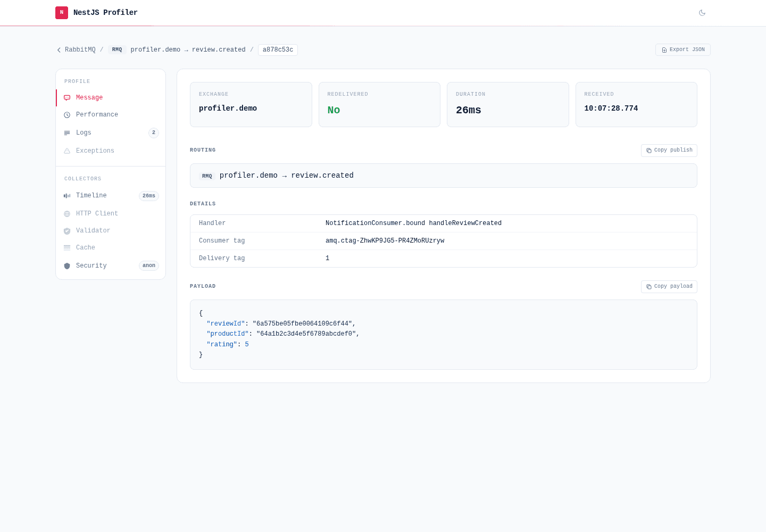766x532 pixels.
Task: Click the Performance clock icon
Action: tap(67, 115)
